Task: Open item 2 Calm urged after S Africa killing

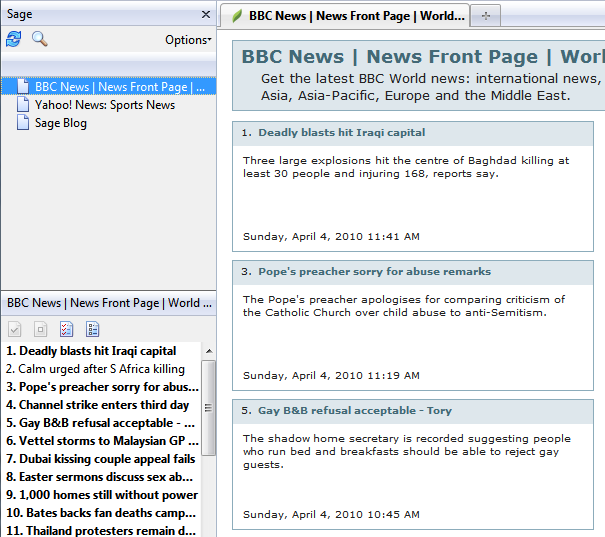Action: (x=95, y=369)
